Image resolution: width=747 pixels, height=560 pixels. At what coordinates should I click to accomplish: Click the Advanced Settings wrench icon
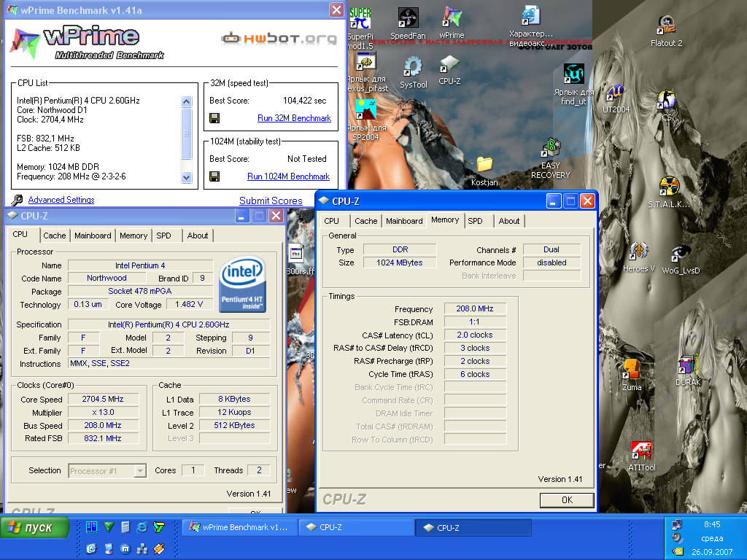point(18,200)
